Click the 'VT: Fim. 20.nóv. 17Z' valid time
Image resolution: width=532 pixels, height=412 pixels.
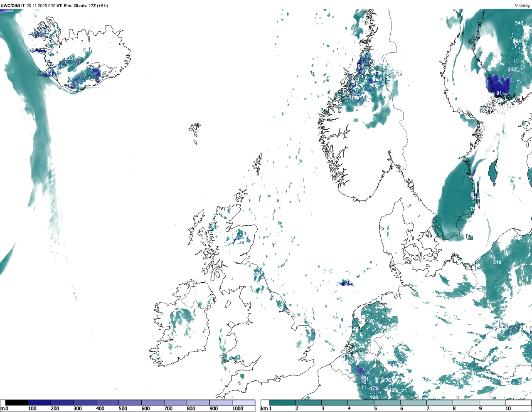[76, 5]
